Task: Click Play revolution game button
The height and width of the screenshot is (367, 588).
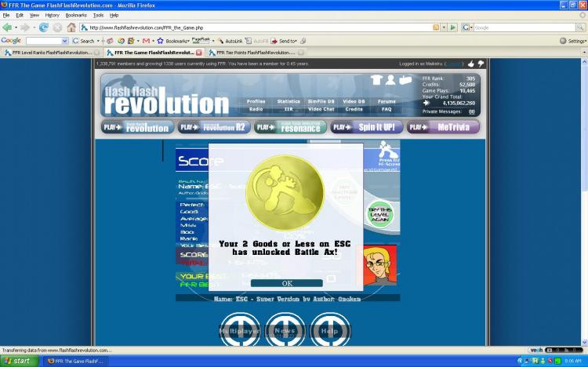Action: [137, 127]
